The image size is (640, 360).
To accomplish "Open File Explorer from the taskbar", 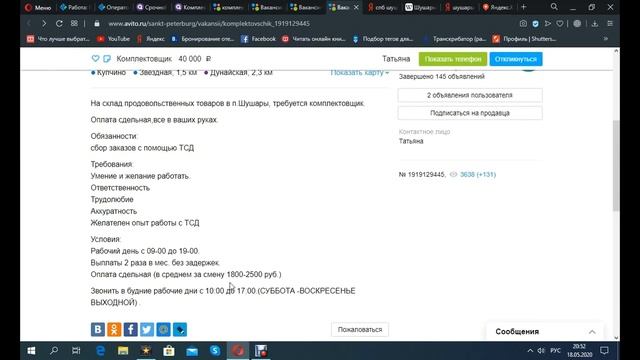I will point(123,351).
